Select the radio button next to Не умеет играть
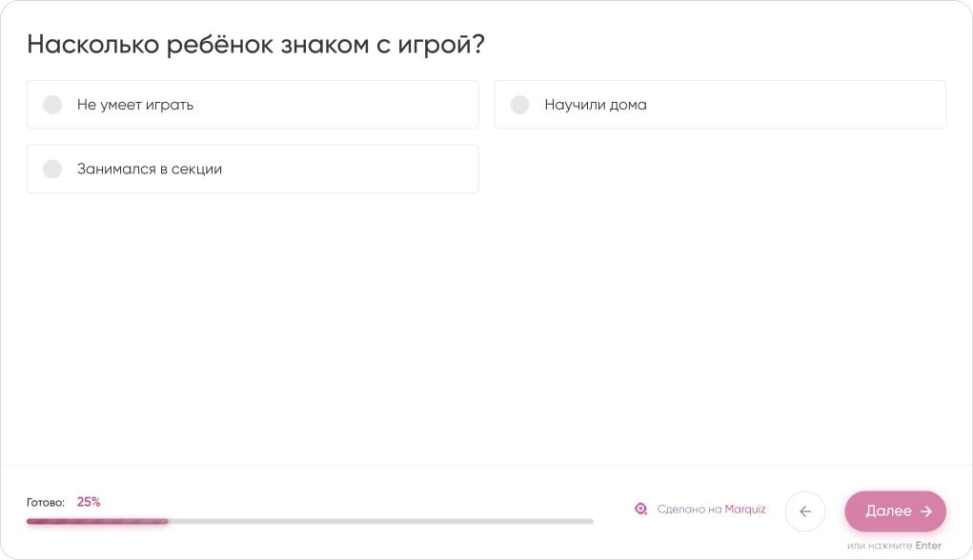 [52, 105]
